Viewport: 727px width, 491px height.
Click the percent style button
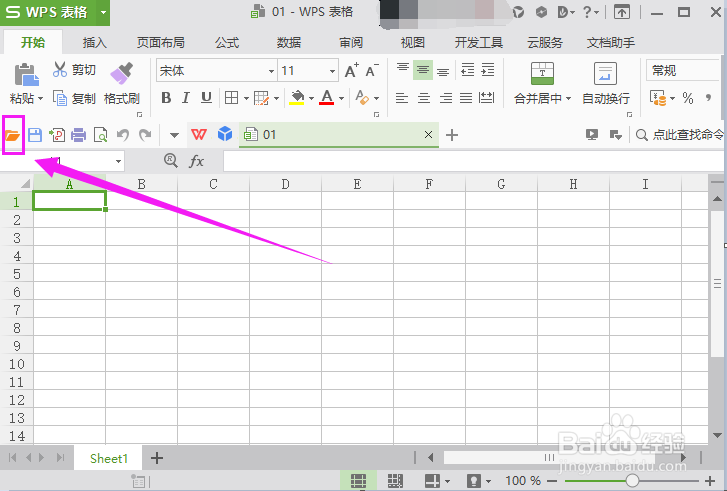point(688,98)
